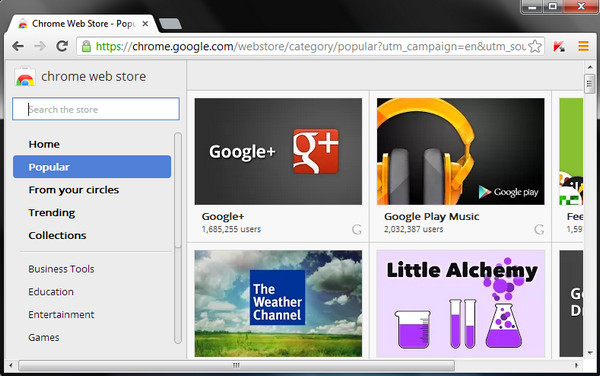Open the Education category

point(51,292)
